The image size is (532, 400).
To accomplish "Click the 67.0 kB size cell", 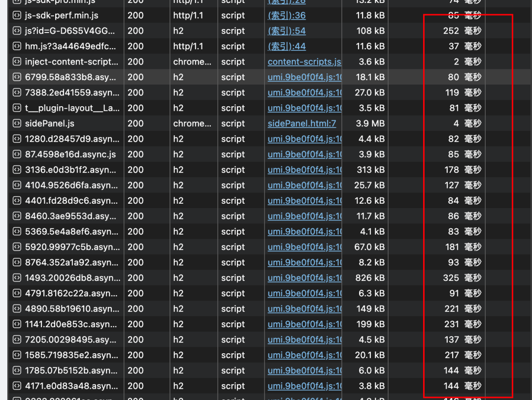I will click(369, 247).
